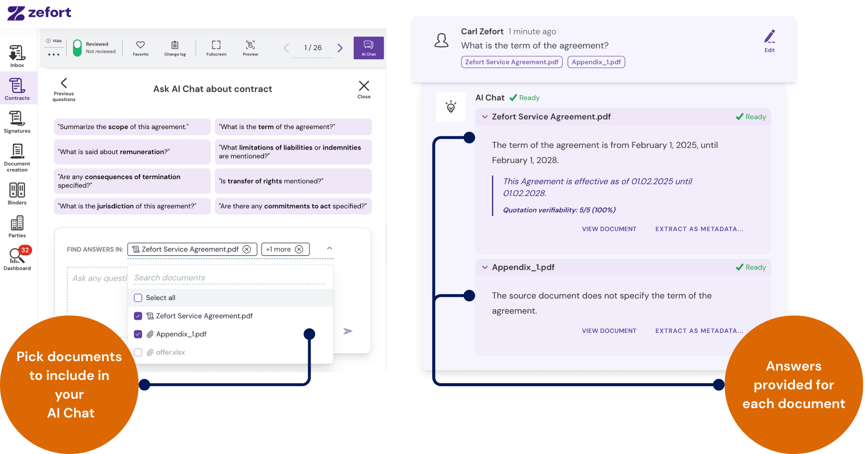The width and height of the screenshot is (868, 454).
Task: Ask "Summarize the scope of this agreement"
Action: 132,127
